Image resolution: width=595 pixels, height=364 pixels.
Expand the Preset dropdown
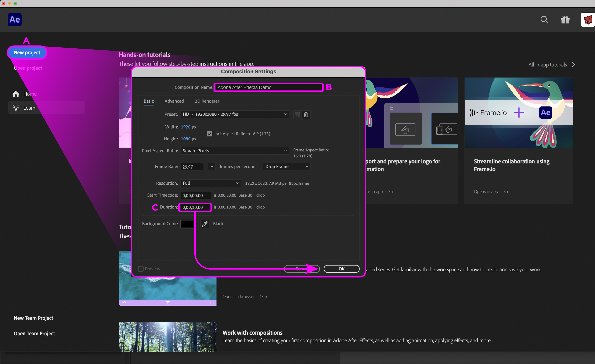pos(234,114)
